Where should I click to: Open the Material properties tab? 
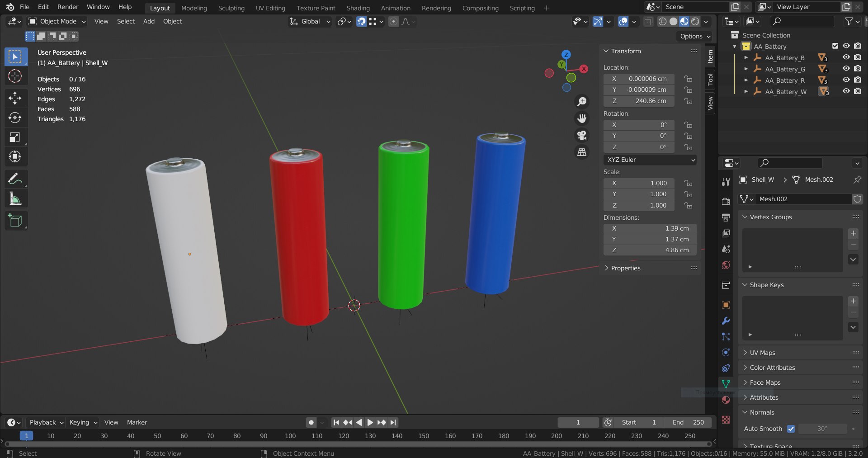coord(726,400)
